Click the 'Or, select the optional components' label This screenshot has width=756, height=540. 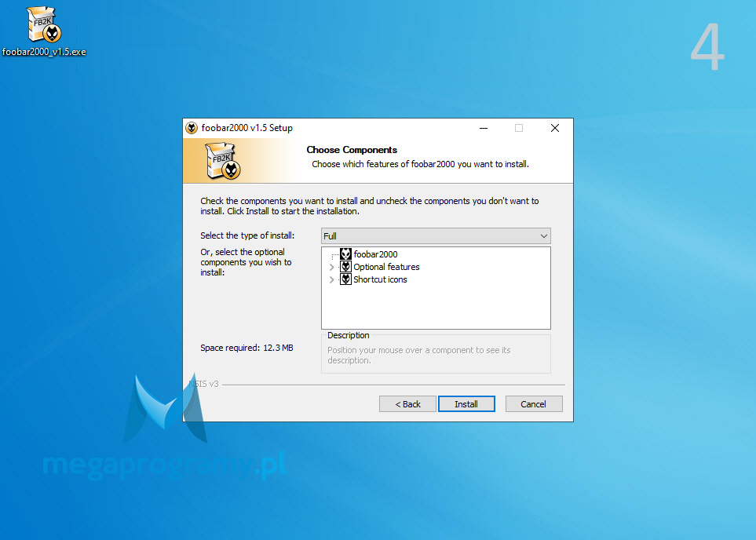click(x=246, y=262)
